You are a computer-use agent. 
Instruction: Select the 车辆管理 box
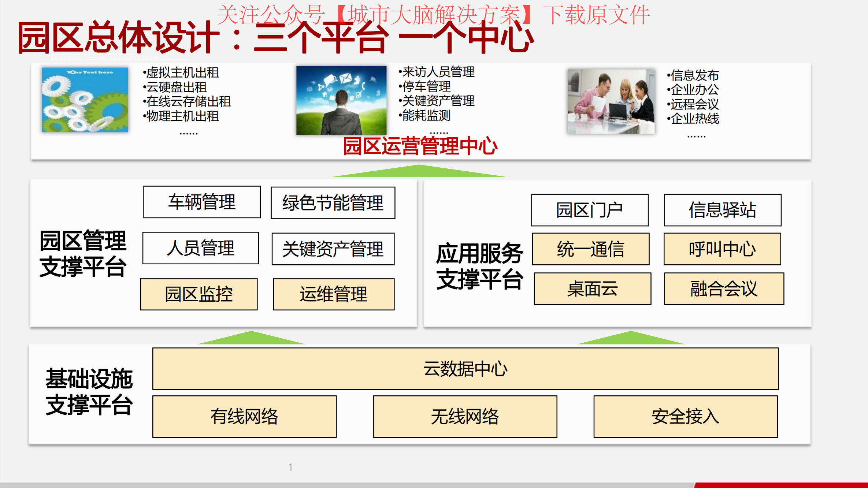pyautogui.click(x=202, y=202)
